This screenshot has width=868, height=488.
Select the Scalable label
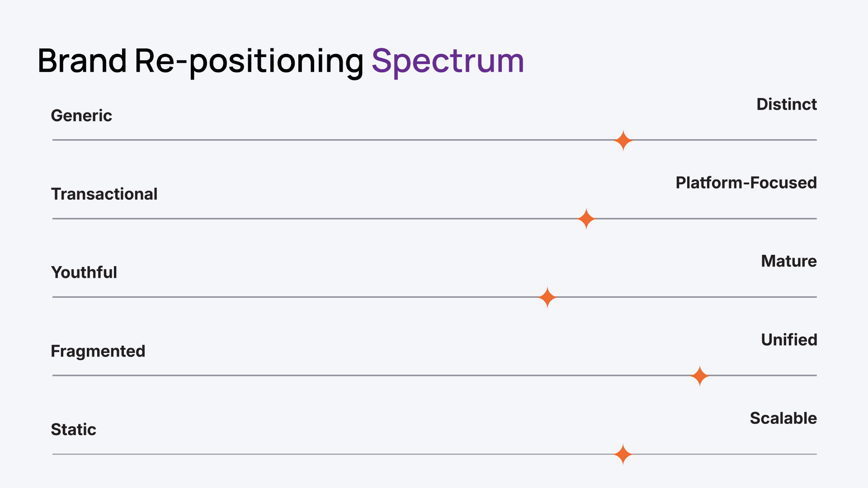pyautogui.click(x=783, y=418)
